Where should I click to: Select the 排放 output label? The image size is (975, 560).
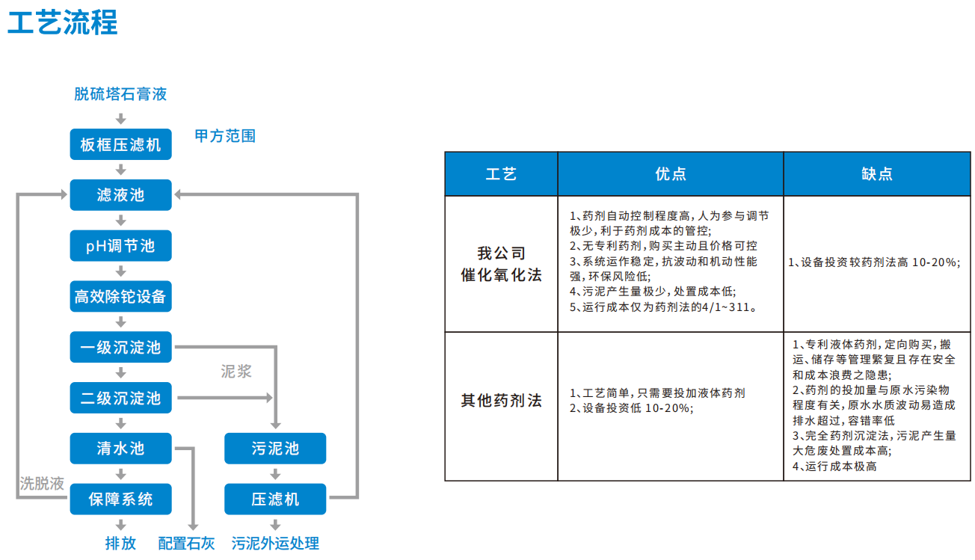(120, 544)
